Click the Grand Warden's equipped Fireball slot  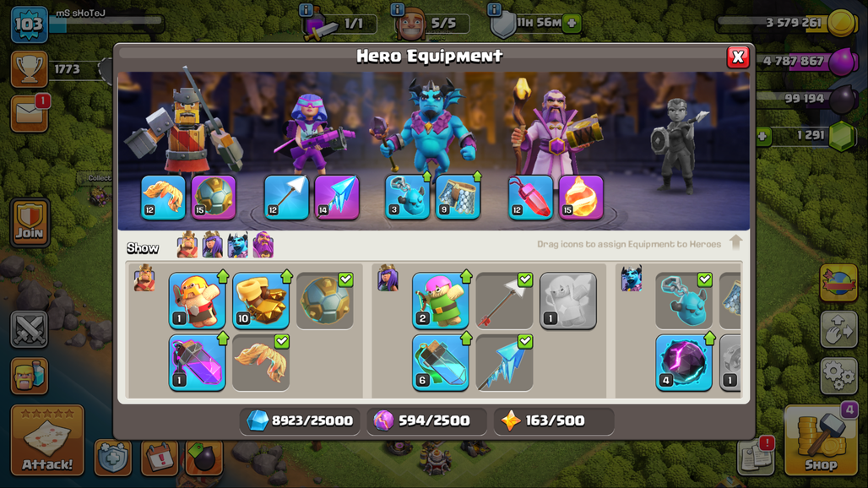[x=581, y=198]
